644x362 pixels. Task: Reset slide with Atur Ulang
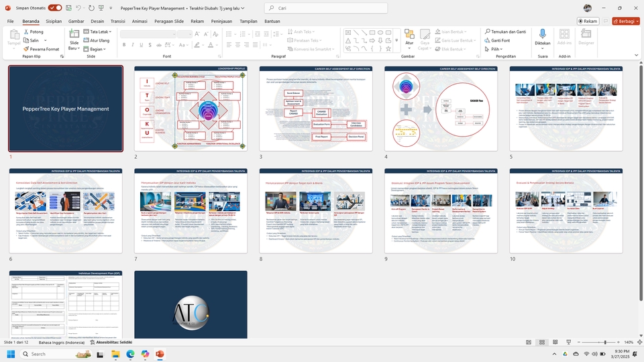[x=97, y=40]
